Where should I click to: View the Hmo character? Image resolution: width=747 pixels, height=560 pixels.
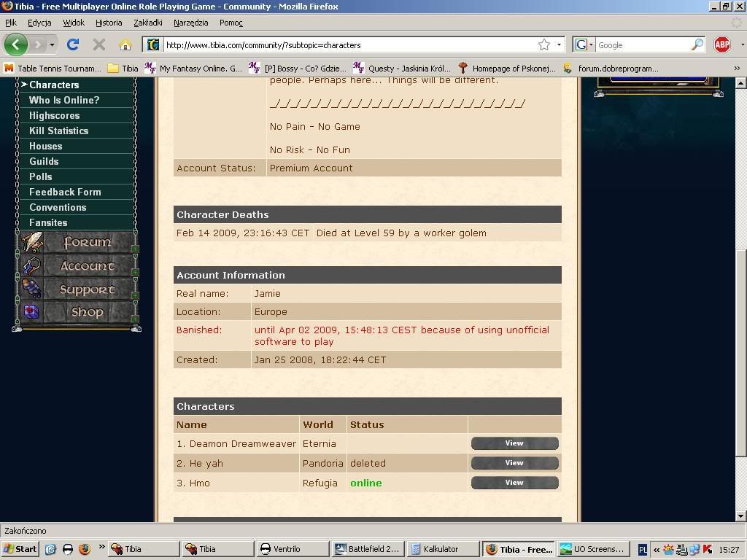(x=514, y=483)
